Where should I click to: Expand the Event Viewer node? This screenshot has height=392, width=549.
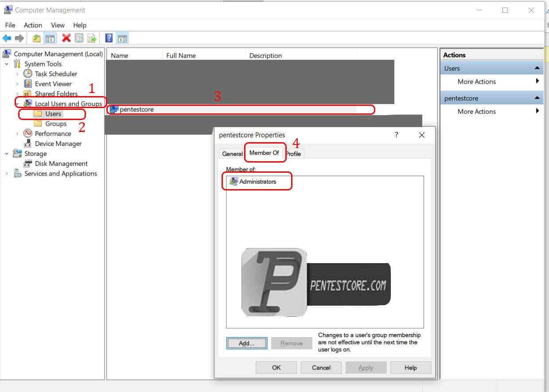tap(17, 84)
